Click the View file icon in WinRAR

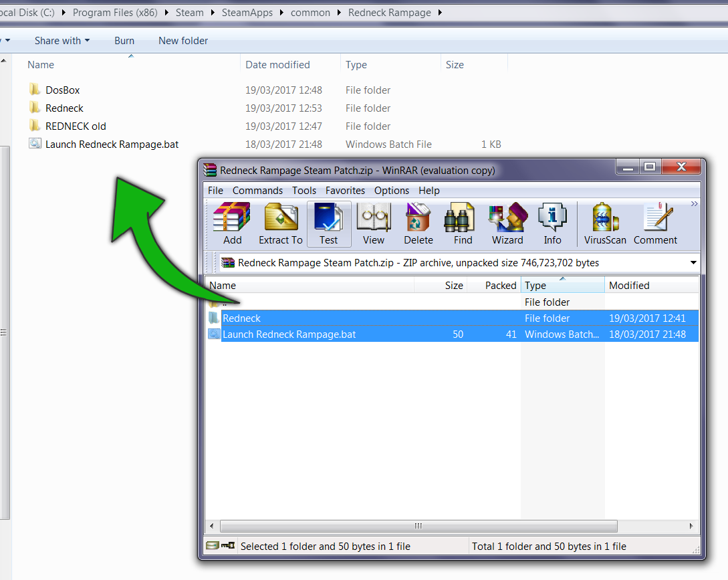374,223
